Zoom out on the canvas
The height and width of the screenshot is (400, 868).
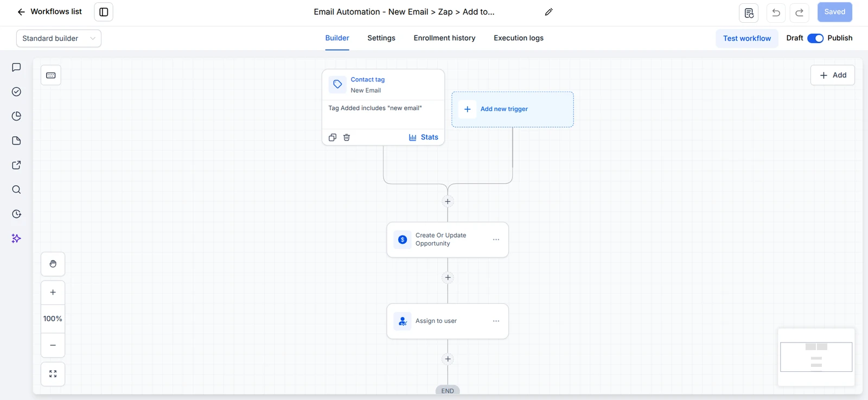tap(53, 345)
